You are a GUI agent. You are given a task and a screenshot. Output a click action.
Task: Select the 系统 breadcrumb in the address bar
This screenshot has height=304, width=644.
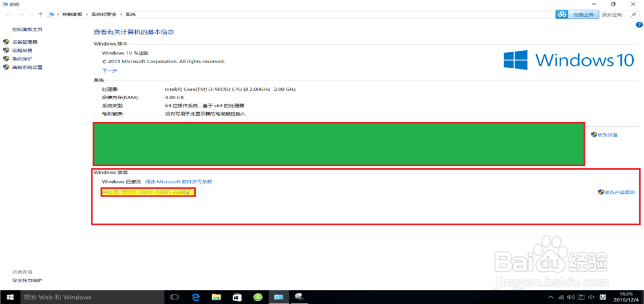tap(131, 14)
